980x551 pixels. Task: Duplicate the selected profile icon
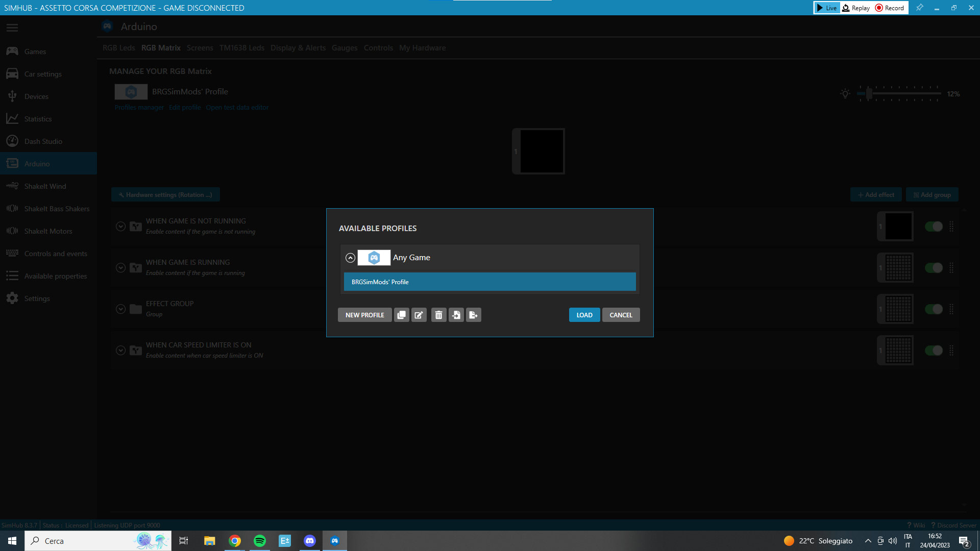pos(402,315)
